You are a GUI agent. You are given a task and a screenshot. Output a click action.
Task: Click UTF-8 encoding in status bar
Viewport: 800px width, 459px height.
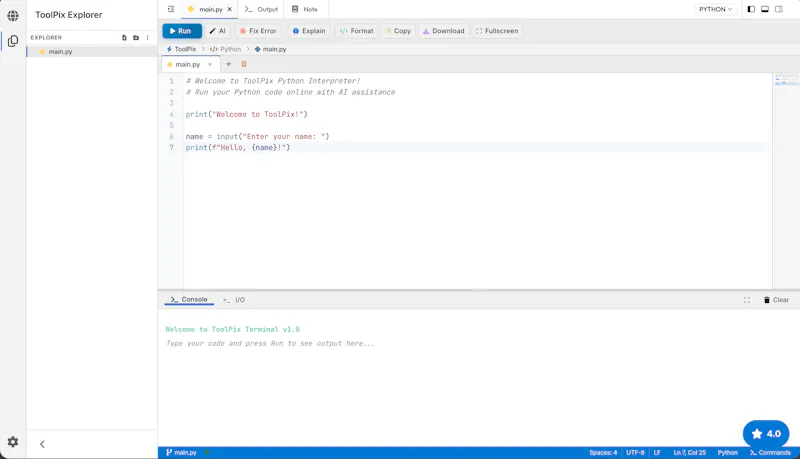click(x=635, y=453)
